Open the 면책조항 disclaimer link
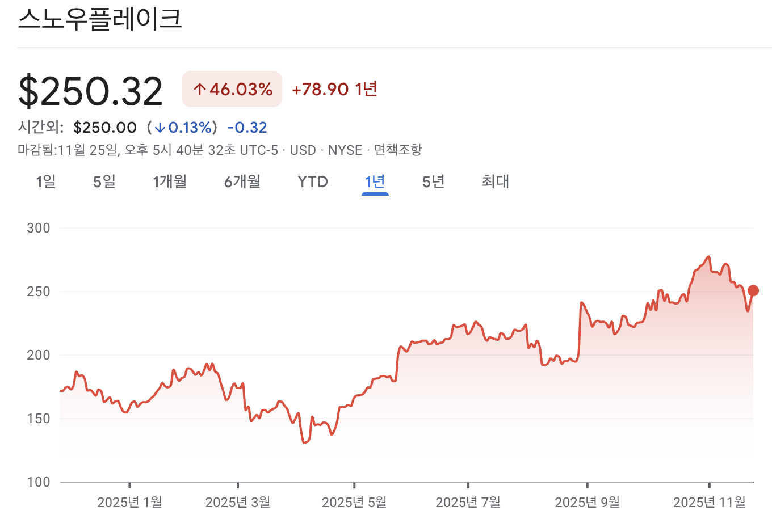The width and height of the screenshot is (772, 532). (399, 150)
